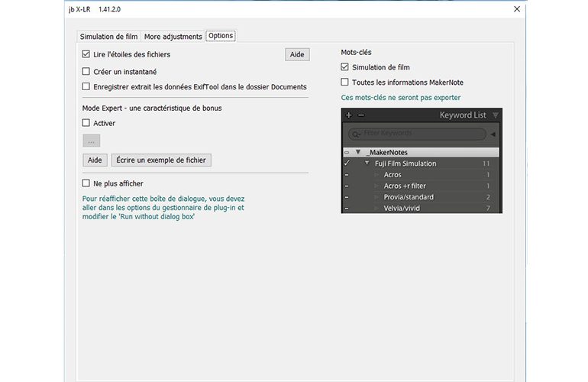Close the jb X-LR dialog window

pyautogui.click(x=517, y=9)
